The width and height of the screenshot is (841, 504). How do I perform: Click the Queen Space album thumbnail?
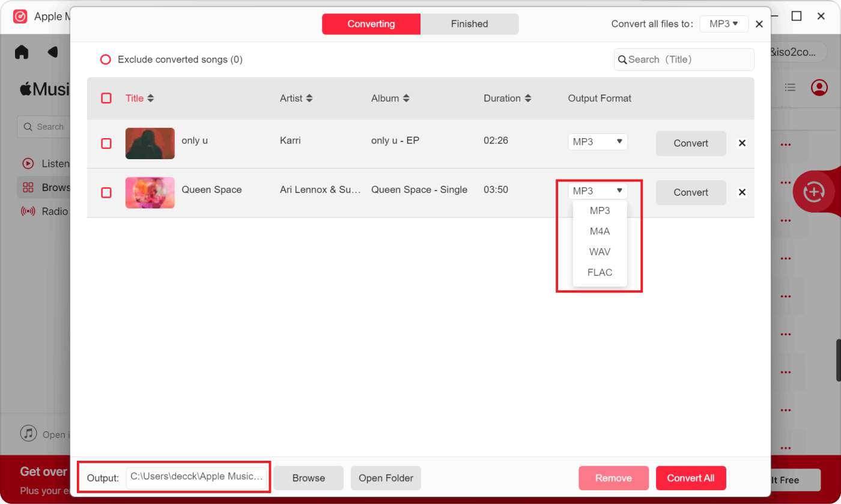(x=150, y=193)
